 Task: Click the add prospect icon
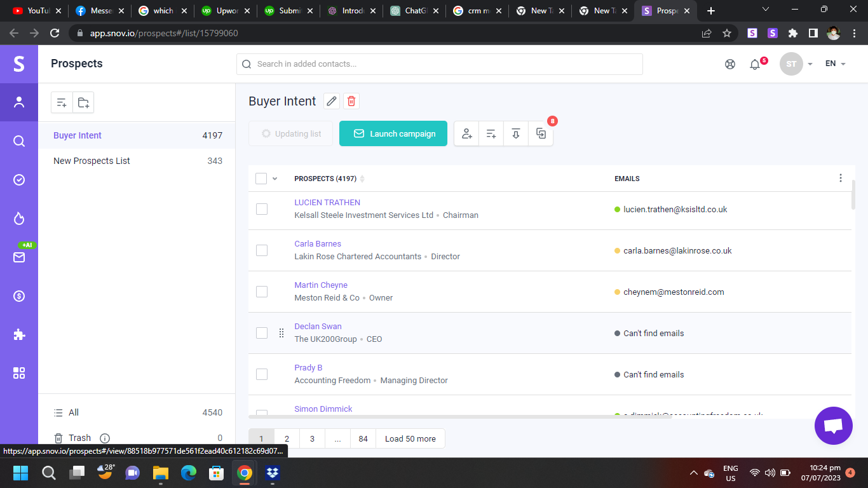tap(466, 133)
